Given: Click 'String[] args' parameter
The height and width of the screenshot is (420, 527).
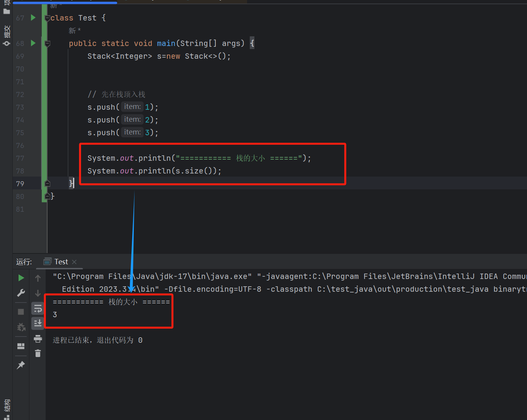Looking at the screenshot, I should coord(212,43).
